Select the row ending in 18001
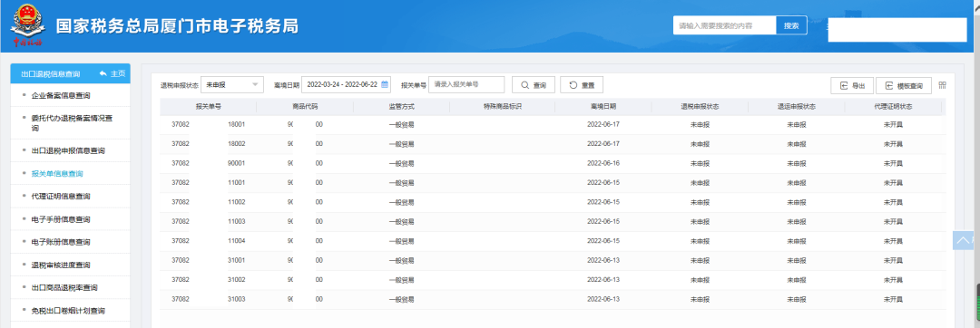980x328 pixels. tap(553, 125)
